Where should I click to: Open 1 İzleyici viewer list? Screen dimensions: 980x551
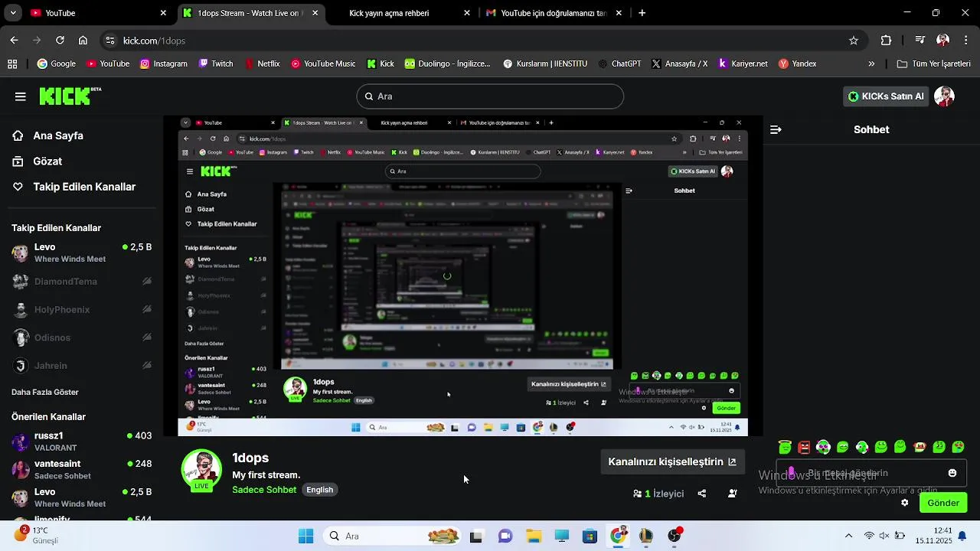[x=658, y=494]
